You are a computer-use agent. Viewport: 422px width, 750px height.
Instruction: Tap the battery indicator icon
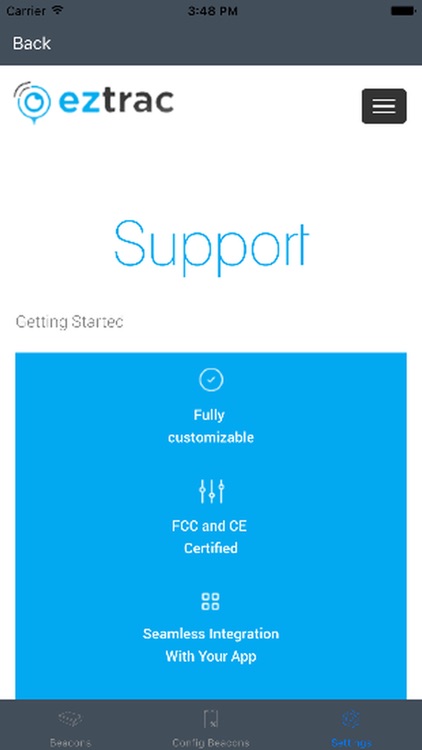402,11
